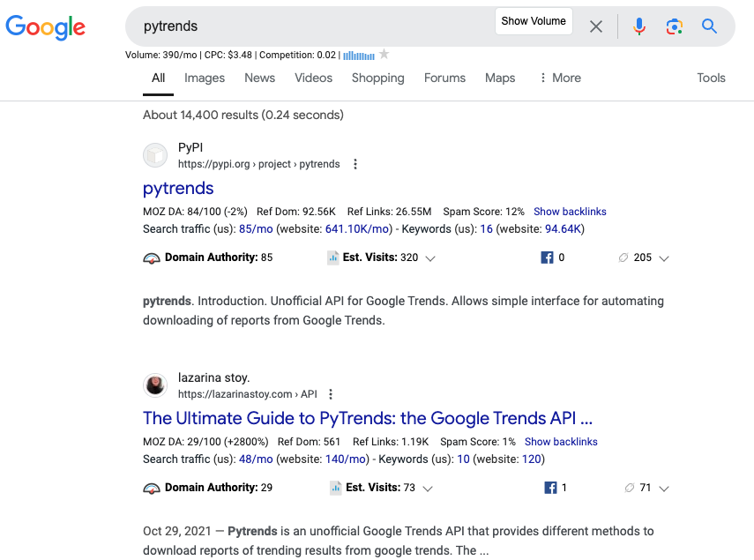Expand the Est. Visits 320 chevron
Viewport: 754px width, 560px height.
430,258
